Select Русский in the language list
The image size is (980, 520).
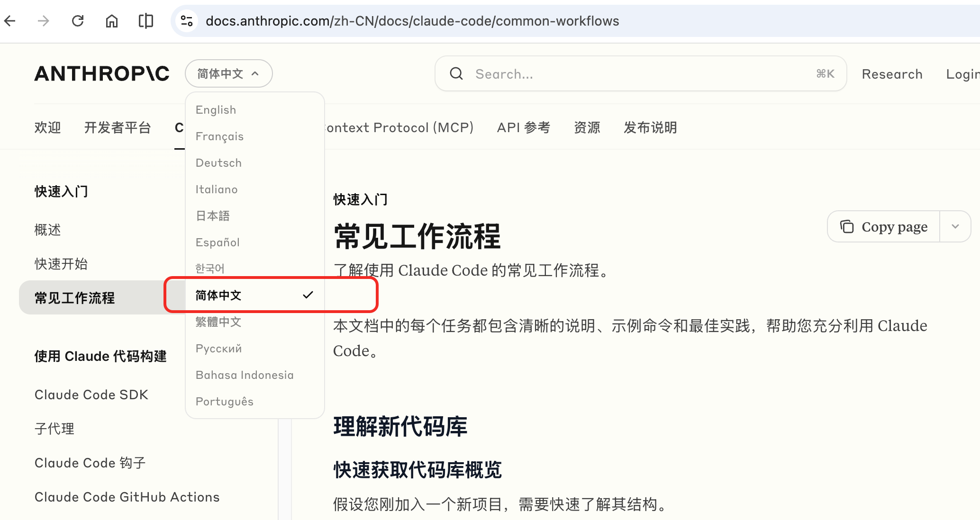pyautogui.click(x=255, y=349)
